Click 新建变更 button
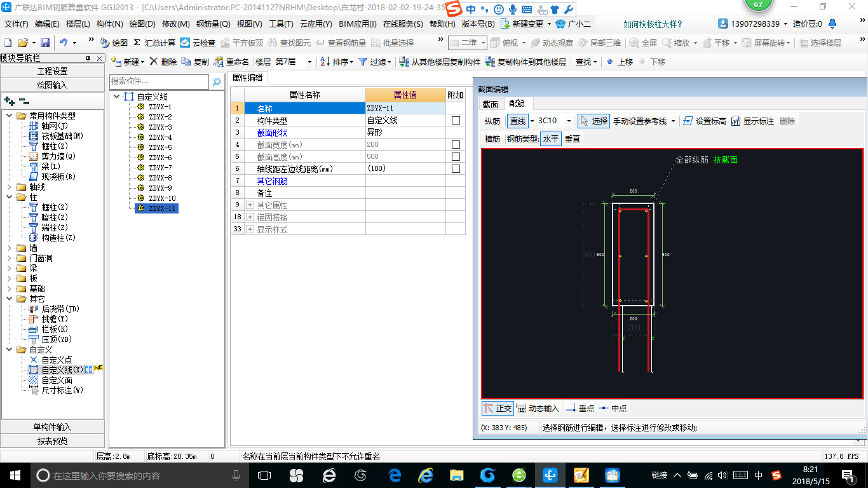The width and height of the screenshot is (868, 488). tap(526, 24)
